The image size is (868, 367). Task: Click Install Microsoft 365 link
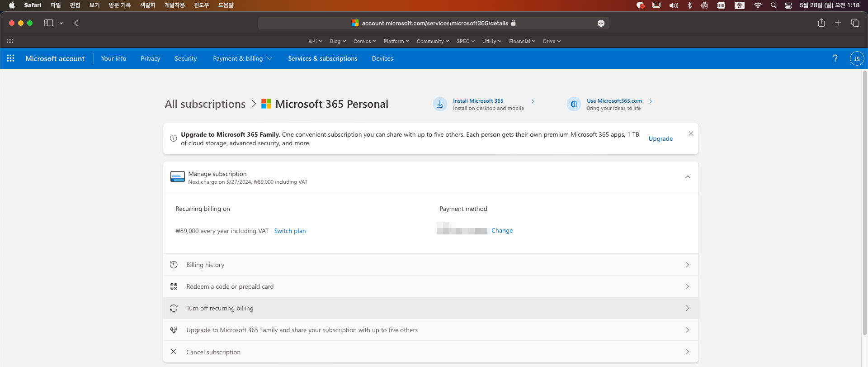coord(478,101)
